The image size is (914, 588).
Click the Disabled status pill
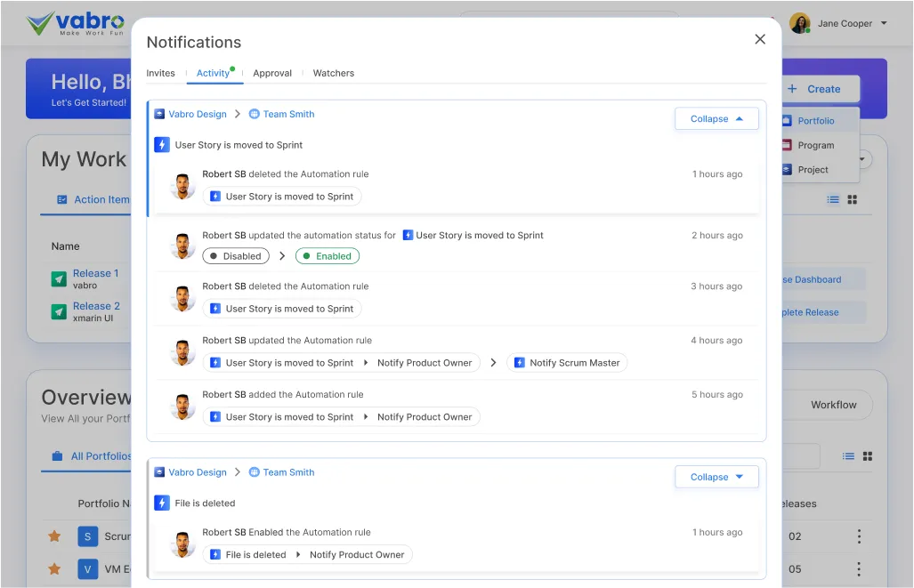tap(235, 255)
